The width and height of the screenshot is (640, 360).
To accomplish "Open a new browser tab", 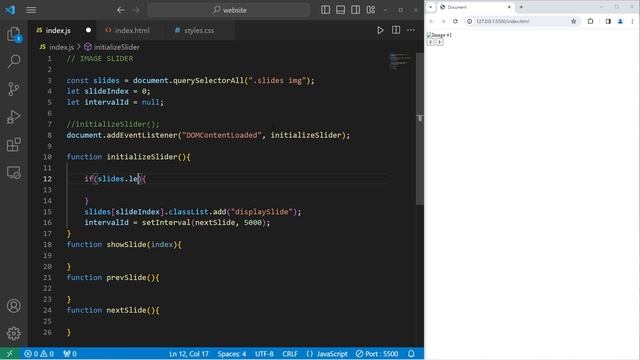I will pos(521,7).
